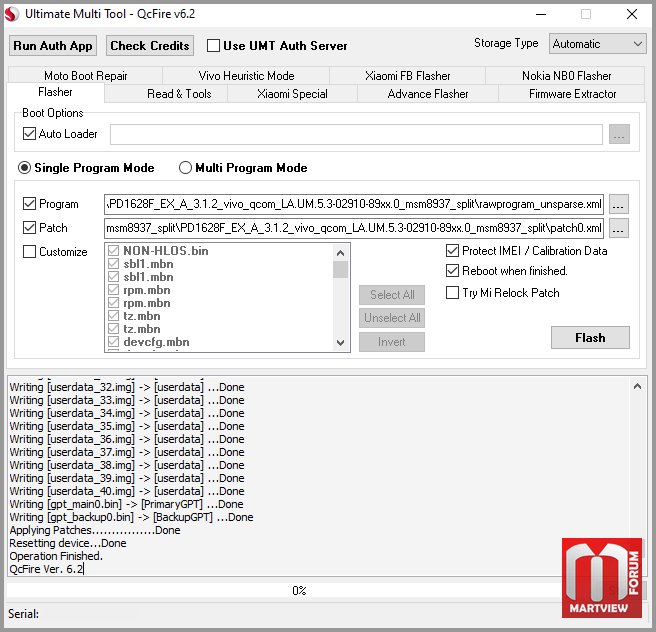Click Check Credits button
The image size is (656, 632).
tap(150, 46)
